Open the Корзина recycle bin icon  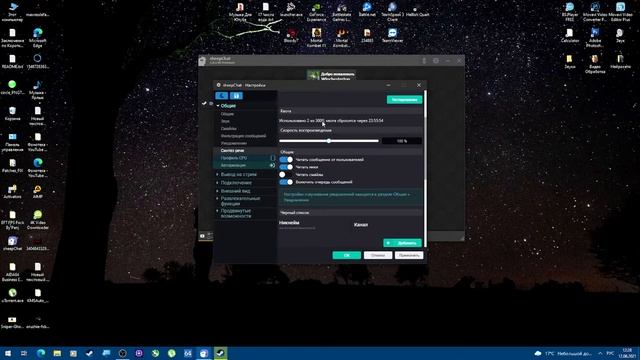[x=12, y=114]
